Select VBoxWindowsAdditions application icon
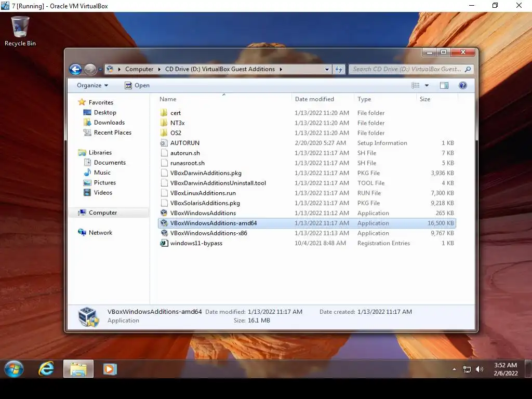 [x=164, y=212]
